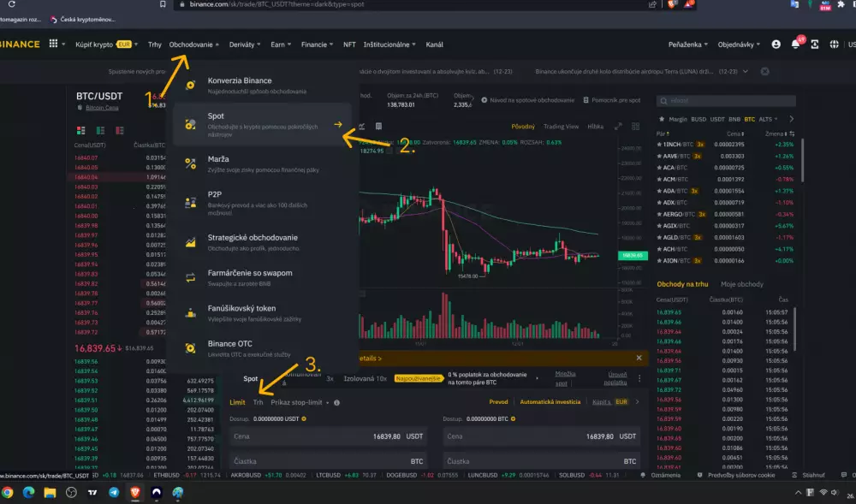The width and height of the screenshot is (856, 504).
Task: Favorite the AAVE/BTC pair with its star
Action: tap(661, 156)
